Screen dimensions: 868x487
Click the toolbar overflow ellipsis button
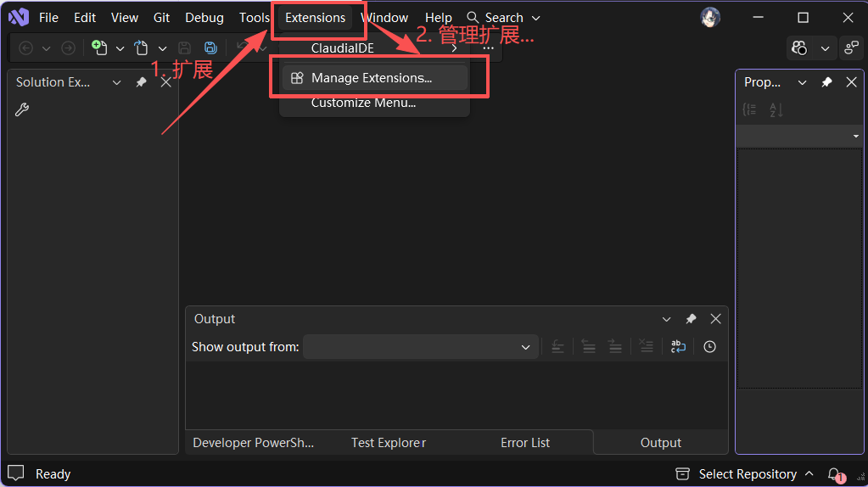488,48
